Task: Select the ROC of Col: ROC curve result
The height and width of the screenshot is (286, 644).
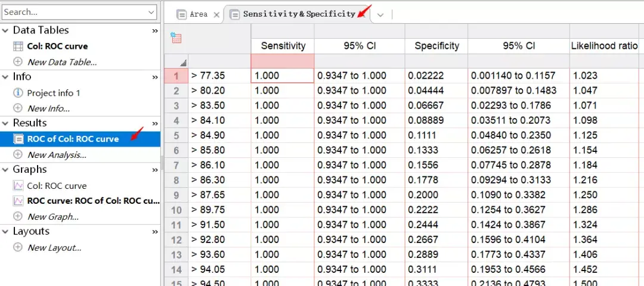Action: click(73, 139)
